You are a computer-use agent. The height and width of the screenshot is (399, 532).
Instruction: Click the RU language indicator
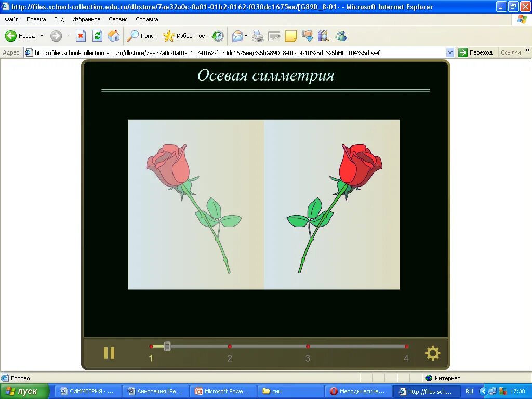[469, 392]
